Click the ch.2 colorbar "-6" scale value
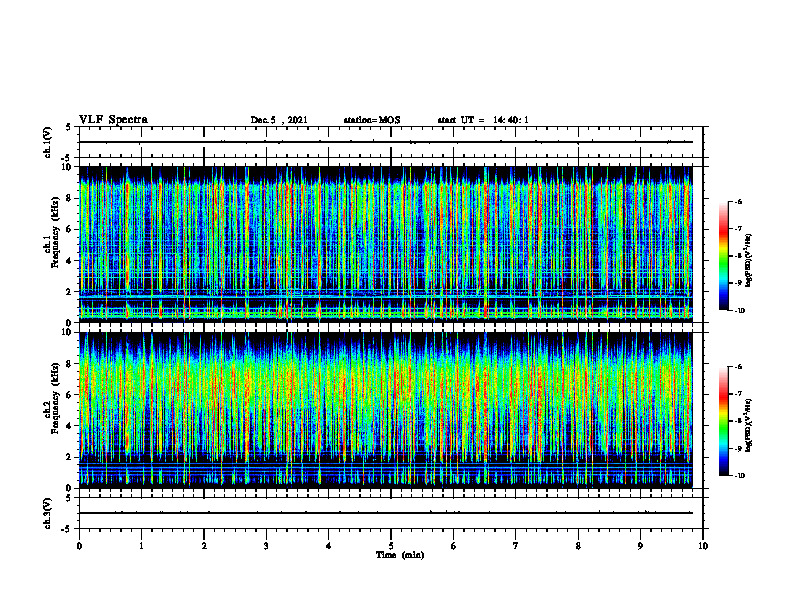The width and height of the screenshot is (792, 612). (738, 367)
